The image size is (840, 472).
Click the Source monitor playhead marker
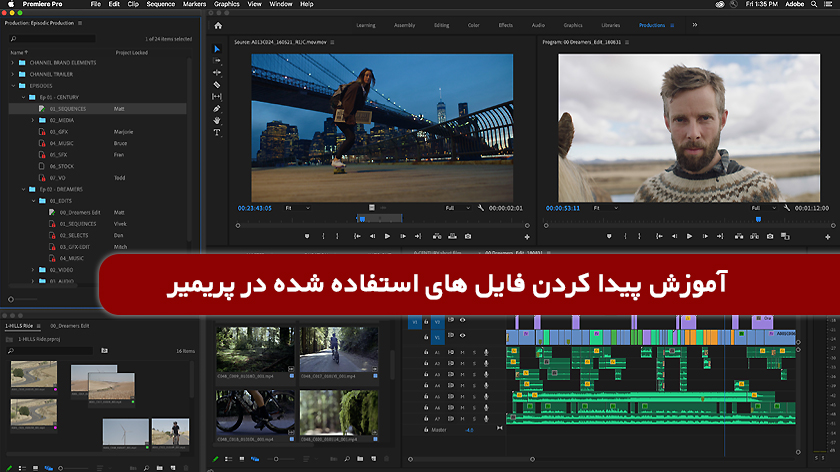362,219
